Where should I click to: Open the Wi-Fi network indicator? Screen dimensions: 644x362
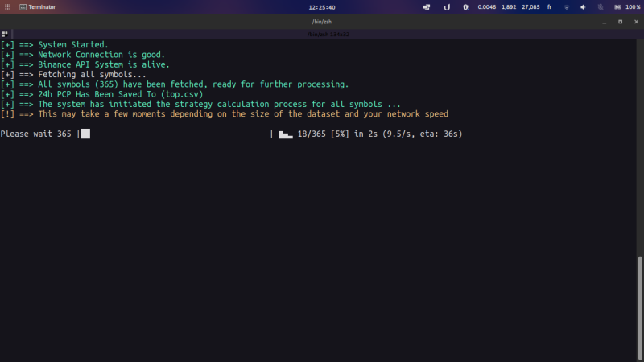566,6
